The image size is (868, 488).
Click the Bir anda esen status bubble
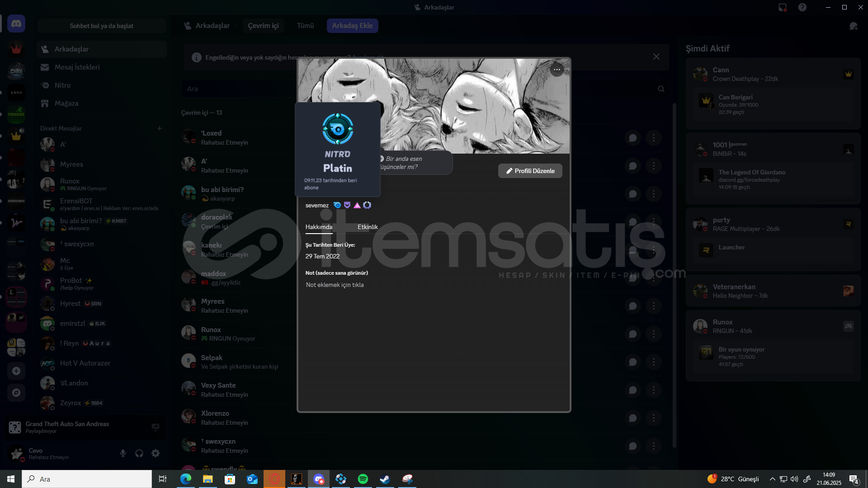415,163
